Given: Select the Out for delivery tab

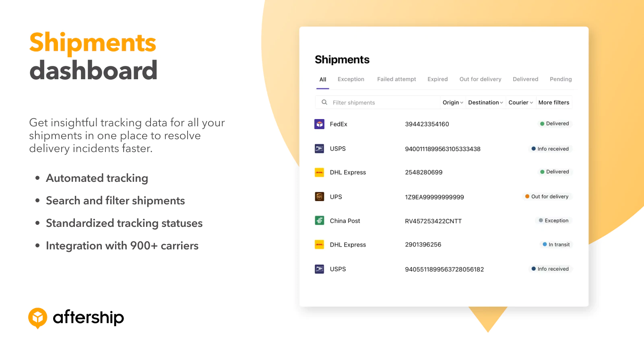Looking at the screenshot, I should click(x=480, y=79).
